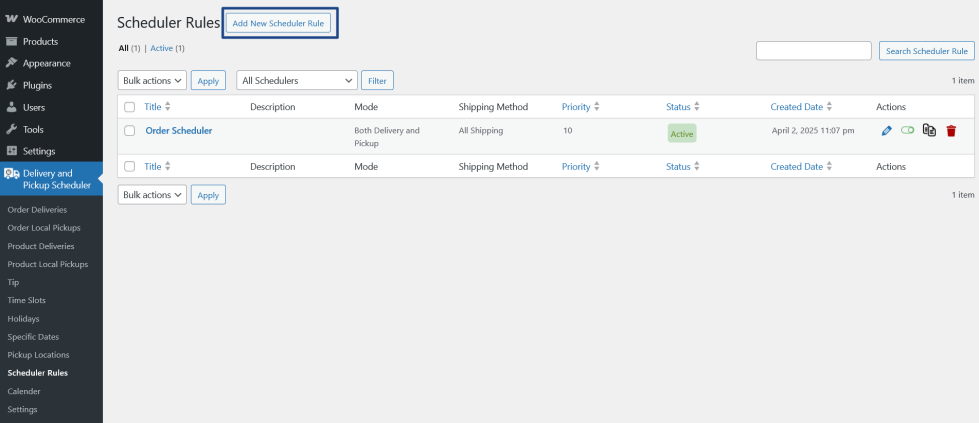Open Plugins from the sidebar
The image size is (979, 423).
pos(37,85)
